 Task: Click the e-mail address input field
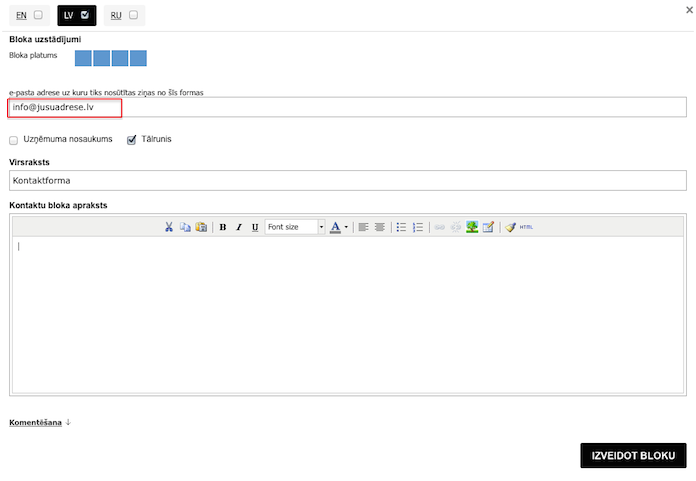[348, 107]
